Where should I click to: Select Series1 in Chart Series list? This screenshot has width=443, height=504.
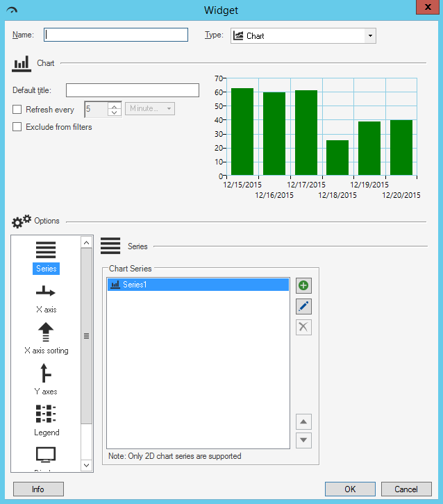click(197, 285)
